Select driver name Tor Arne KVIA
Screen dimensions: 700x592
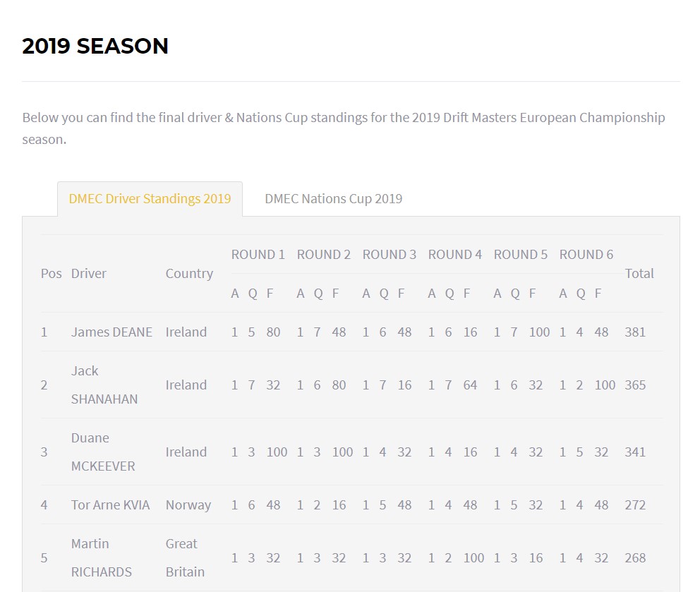point(110,505)
